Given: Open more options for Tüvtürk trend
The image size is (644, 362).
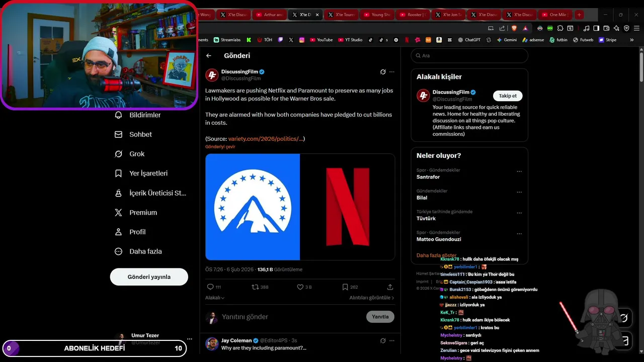Looking at the screenshot, I should click(x=519, y=213).
